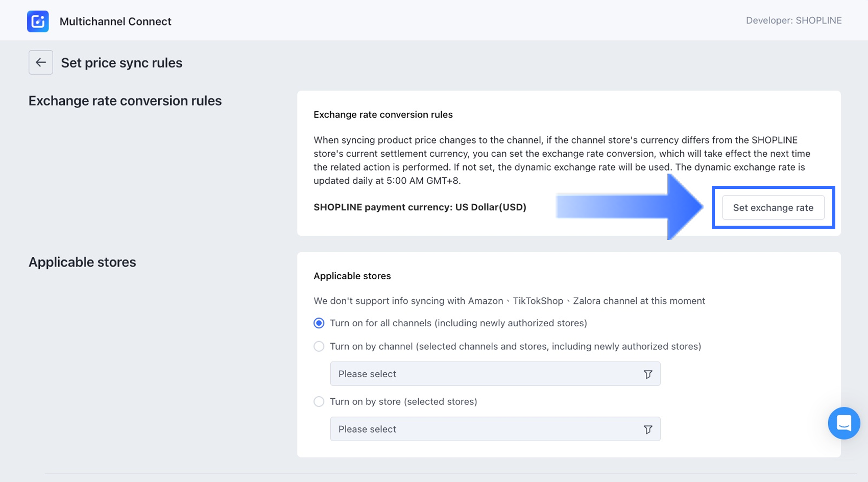868x482 pixels.
Task: Choose the "Turn on by channel" radio option
Action: coord(319,347)
